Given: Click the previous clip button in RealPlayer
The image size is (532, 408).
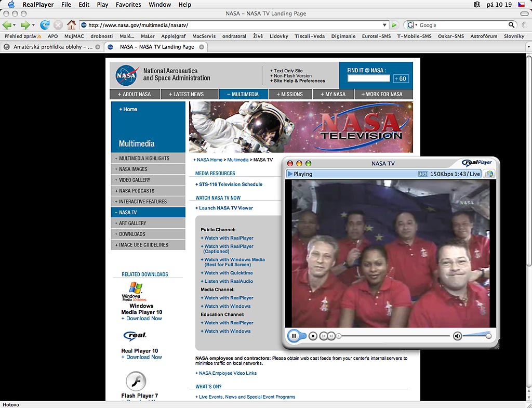Looking at the screenshot, I should 323,336.
